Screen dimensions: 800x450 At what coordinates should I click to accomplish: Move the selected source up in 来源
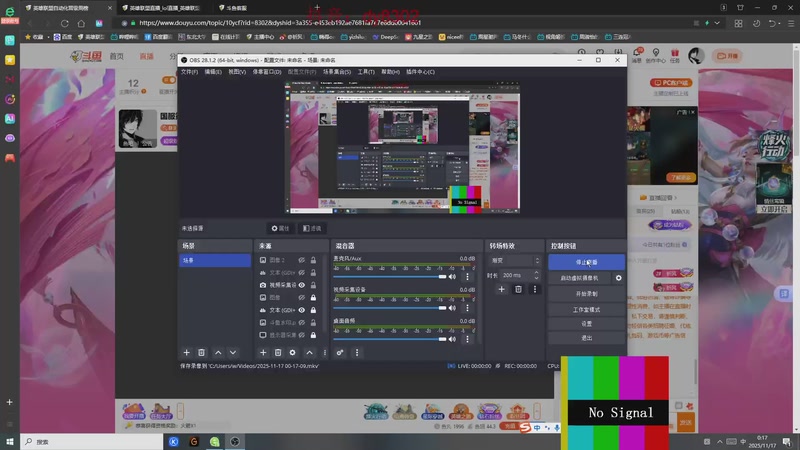click(x=309, y=353)
